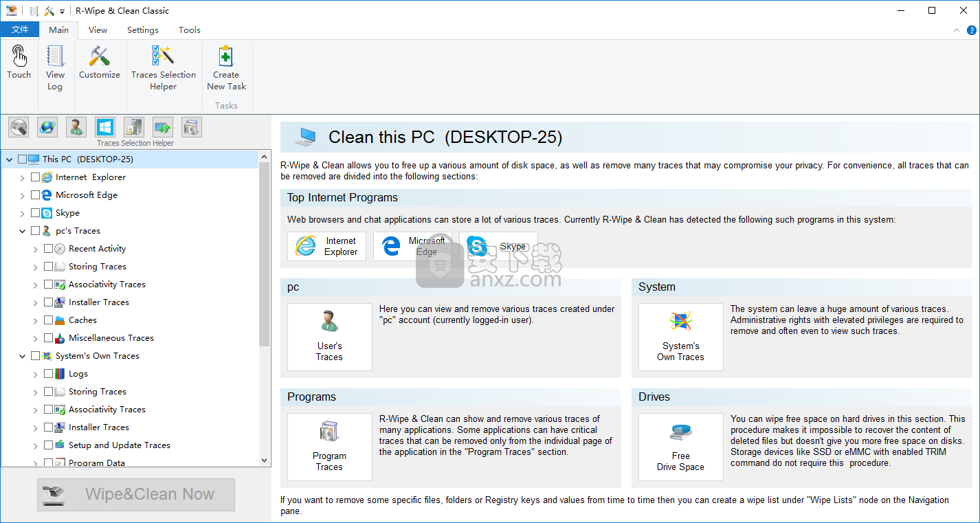Viewport: 980px width, 523px height.
Task: Open the quick access toolbar dropdown arrow
Action: [62, 11]
